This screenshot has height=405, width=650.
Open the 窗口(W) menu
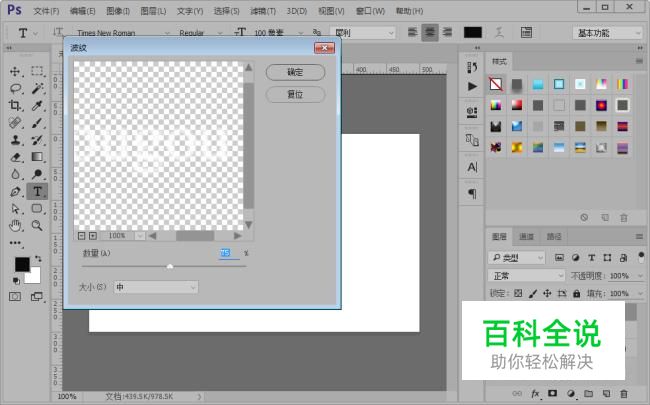(370, 11)
